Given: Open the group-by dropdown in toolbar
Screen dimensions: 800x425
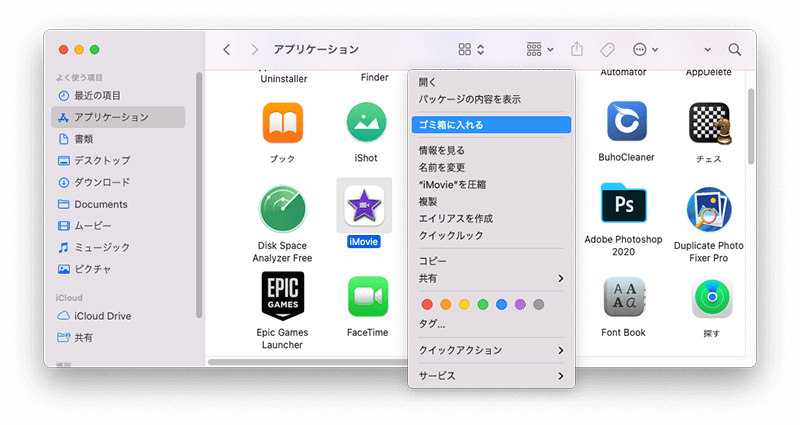Looking at the screenshot, I should click(540, 49).
